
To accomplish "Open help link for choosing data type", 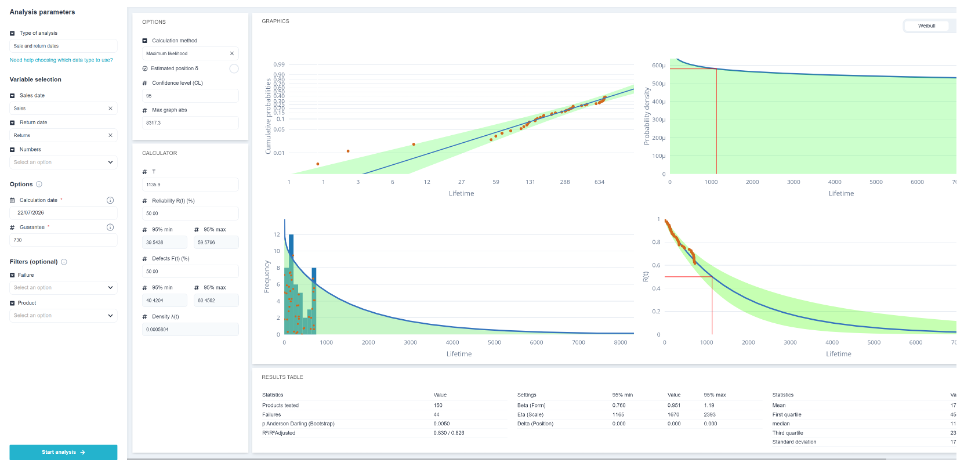I will pos(61,60).
